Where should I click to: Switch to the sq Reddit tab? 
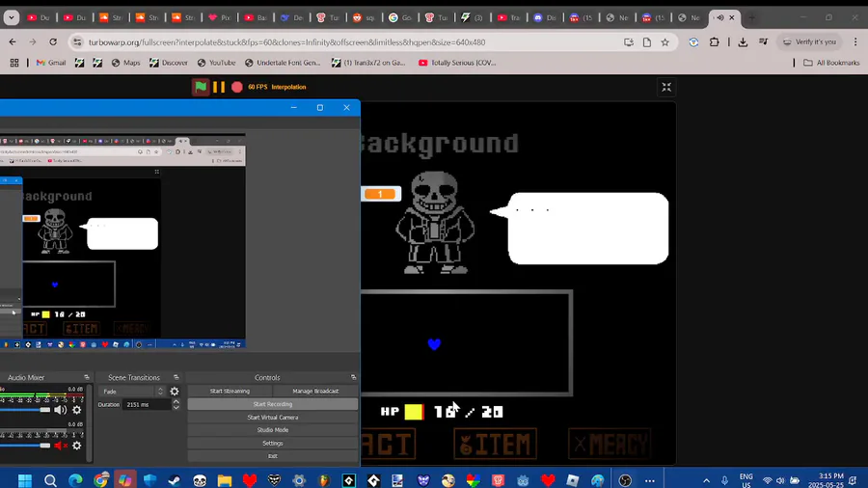pos(365,17)
